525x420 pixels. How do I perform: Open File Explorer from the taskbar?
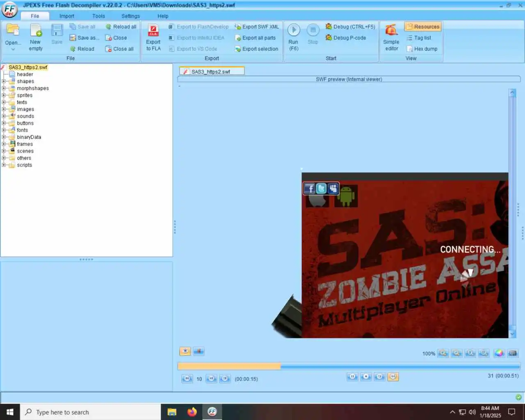[172, 412]
